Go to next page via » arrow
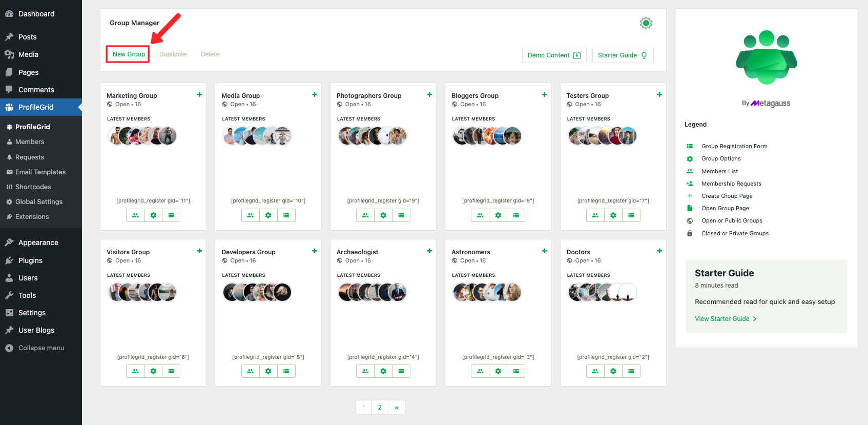 coord(396,408)
